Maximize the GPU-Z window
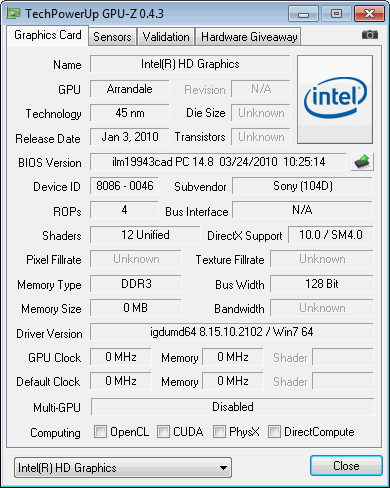 [336, 14]
